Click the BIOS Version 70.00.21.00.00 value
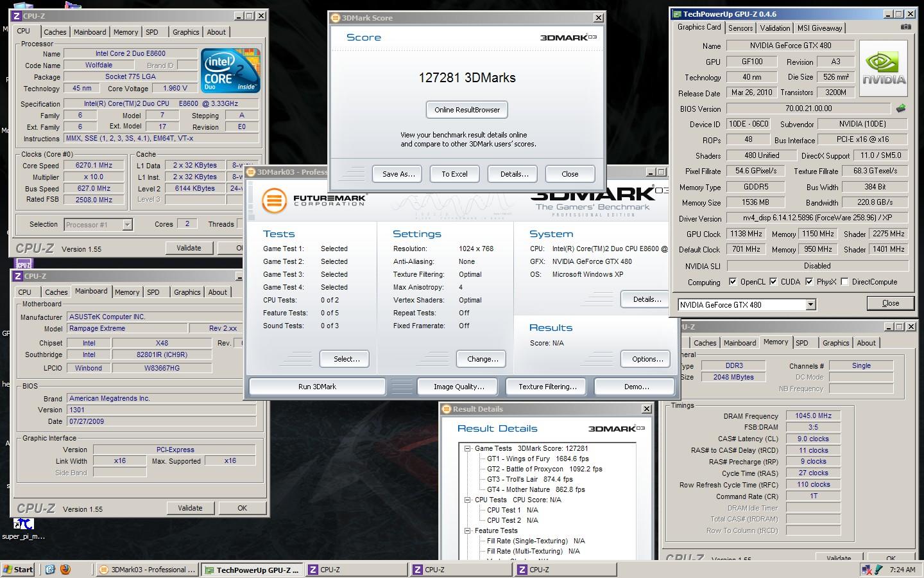The width and height of the screenshot is (924, 578). pyautogui.click(x=808, y=109)
